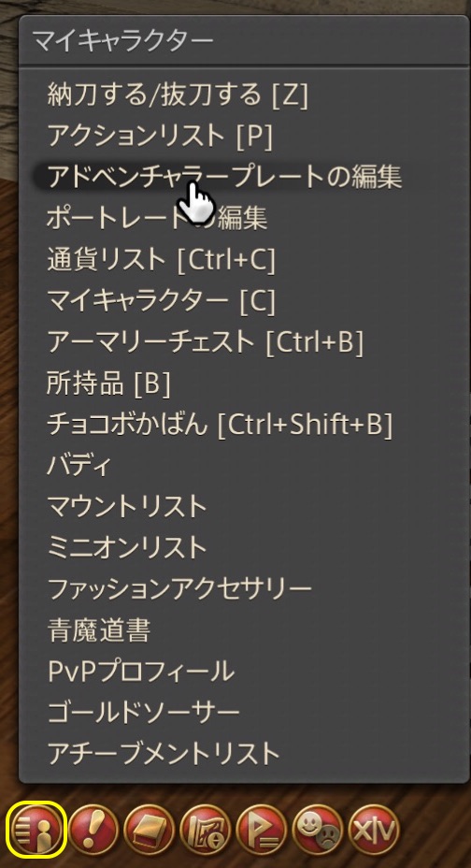
Task: Select 青魔道書 entry
Action: 99,630
